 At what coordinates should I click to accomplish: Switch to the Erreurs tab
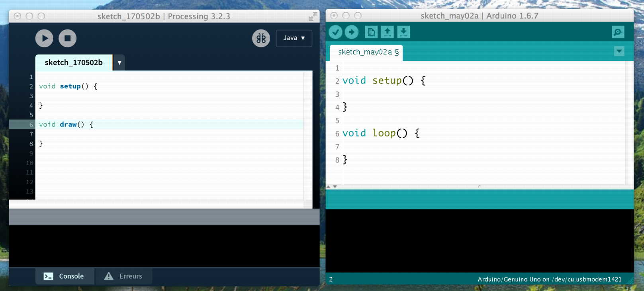[123, 276]
